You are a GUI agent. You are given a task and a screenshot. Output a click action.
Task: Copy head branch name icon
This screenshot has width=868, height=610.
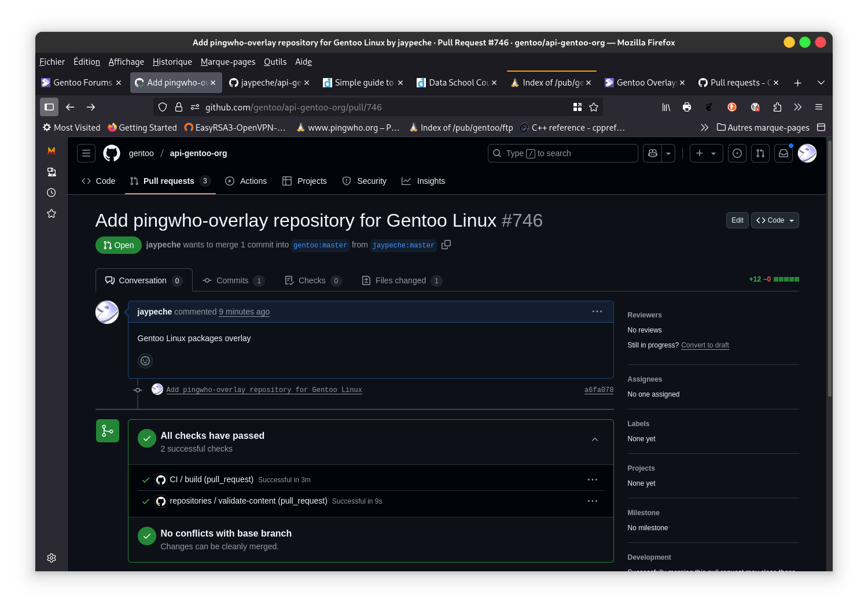coord(446,245)
